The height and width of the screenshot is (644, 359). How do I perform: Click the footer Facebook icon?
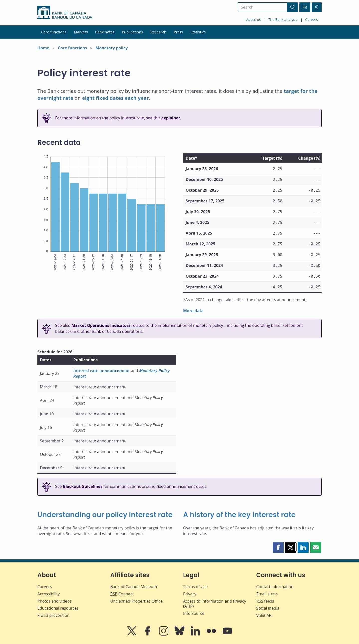148,631
